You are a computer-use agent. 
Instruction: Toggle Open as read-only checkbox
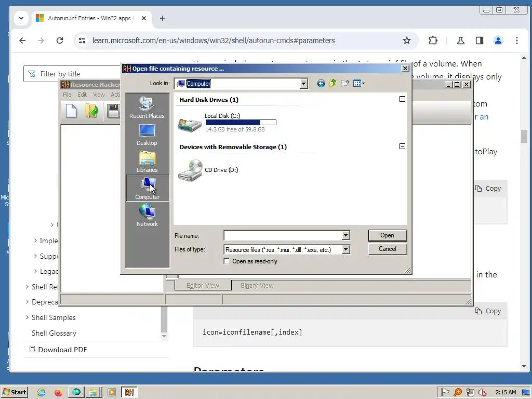pos(227,261)
